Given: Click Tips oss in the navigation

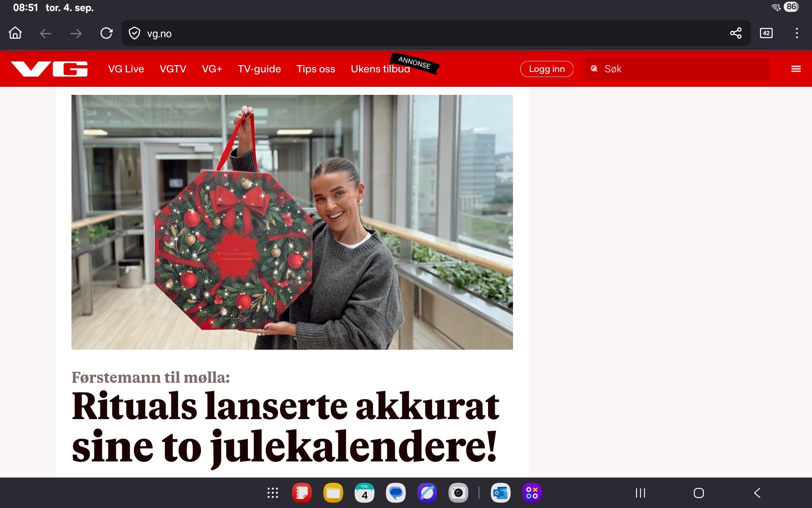Looking at the screenshot, I should pyautogui.click(x=316, y=69).
